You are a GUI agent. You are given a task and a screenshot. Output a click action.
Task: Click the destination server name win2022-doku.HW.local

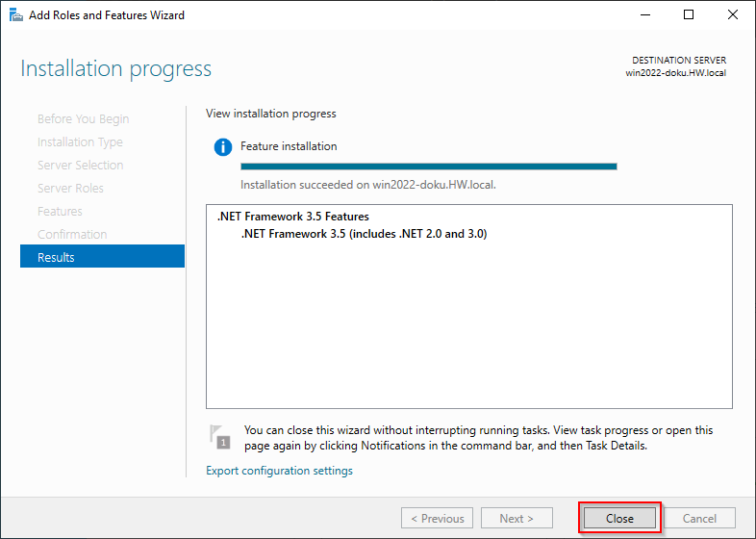[x=676, y=73]
